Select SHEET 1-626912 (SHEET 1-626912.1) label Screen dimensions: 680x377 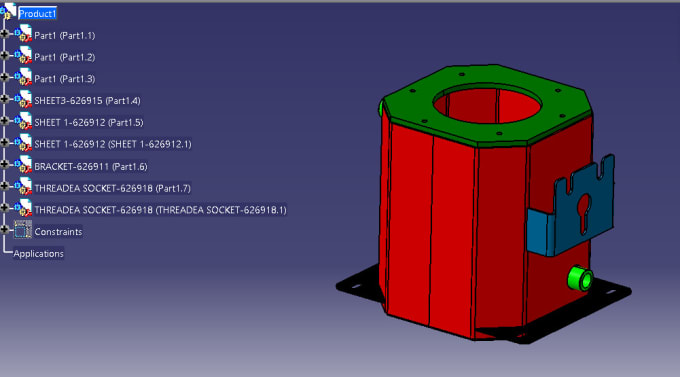113,144
